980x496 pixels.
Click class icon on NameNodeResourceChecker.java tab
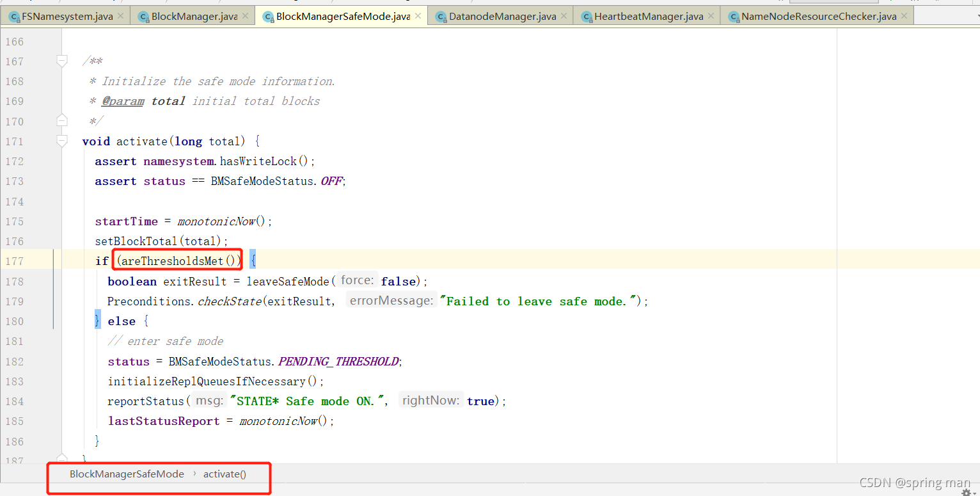(x=734, y=17)
